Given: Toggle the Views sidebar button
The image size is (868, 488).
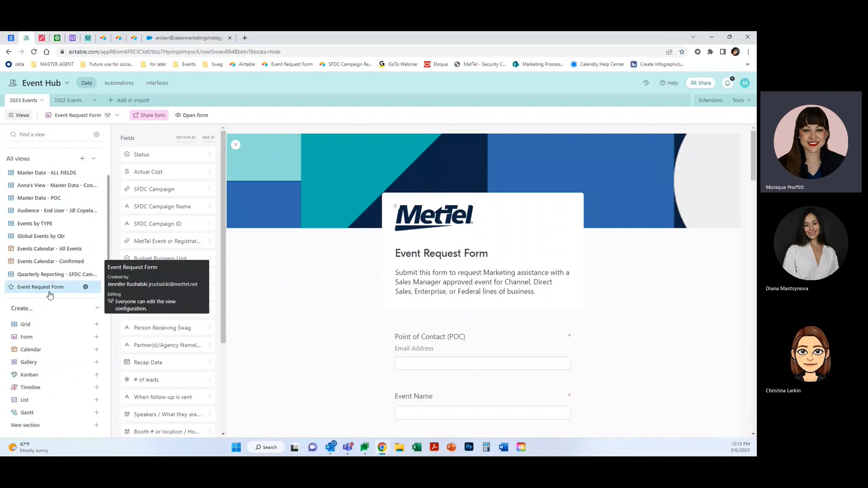Looking at the screenshot, I should [x=19, y=115].
